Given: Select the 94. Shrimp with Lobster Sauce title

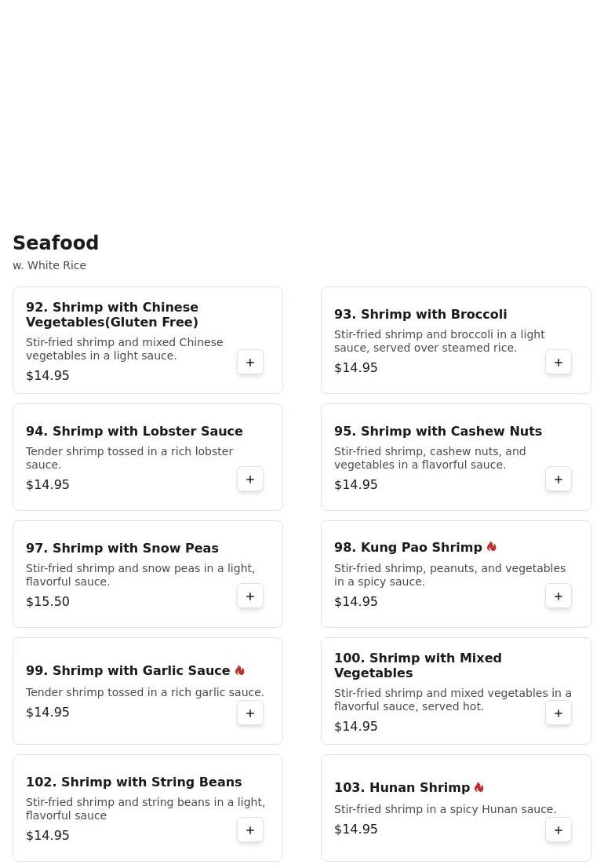Looking at the screenshot, I should click(x=134, y=431).
